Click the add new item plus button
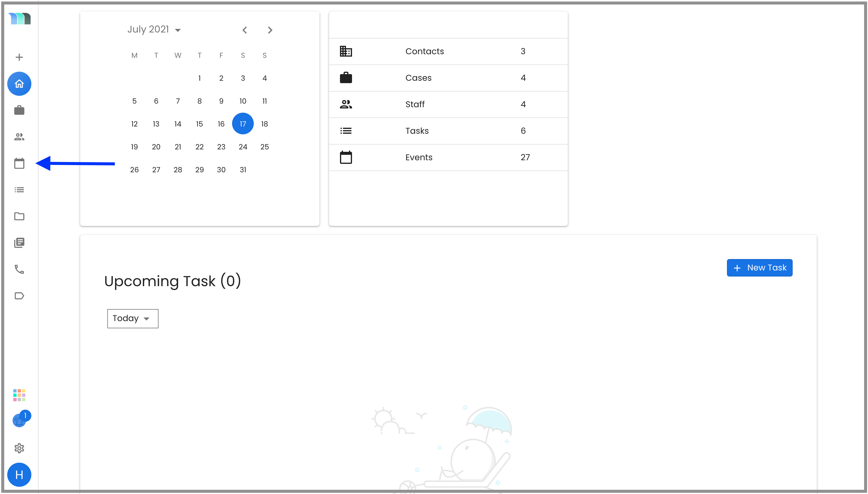Viewport: 868px width, 494px height. (x=19, y=57)
